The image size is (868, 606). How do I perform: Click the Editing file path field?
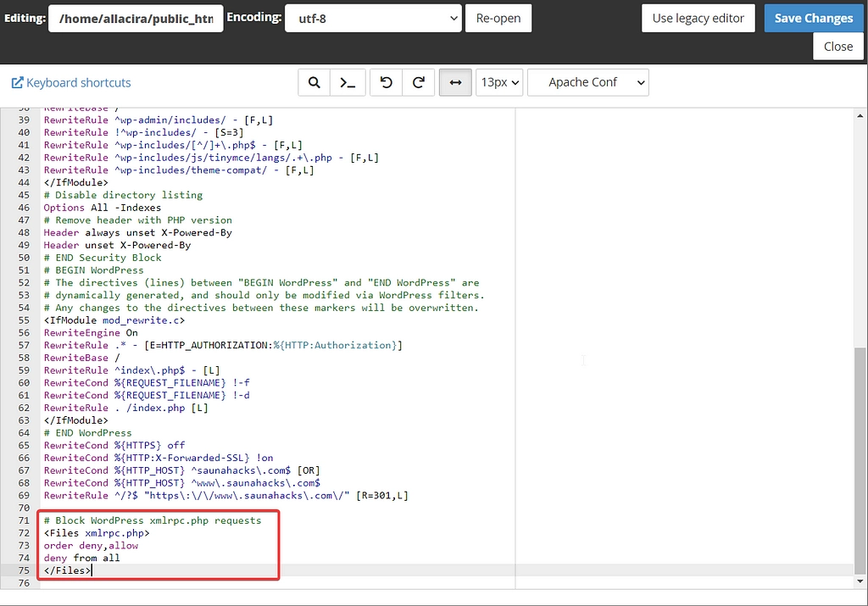pyautogui.click(x=136, y=19)
